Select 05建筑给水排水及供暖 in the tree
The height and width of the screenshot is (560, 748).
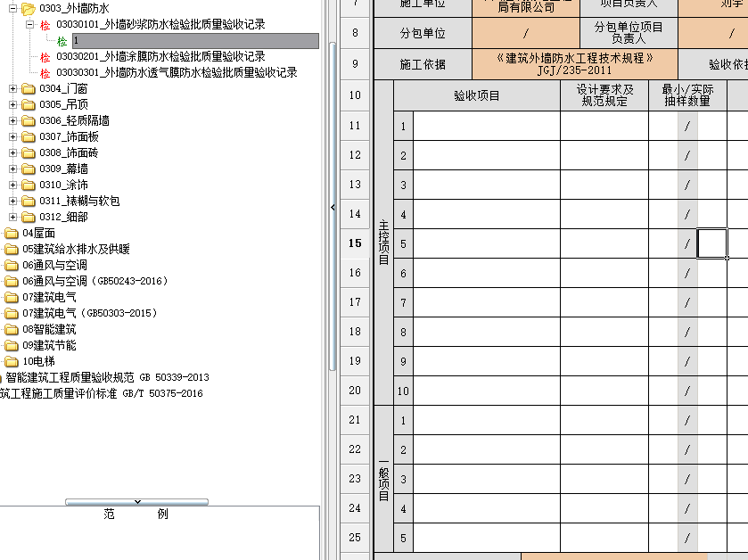[x=76, y=250]
